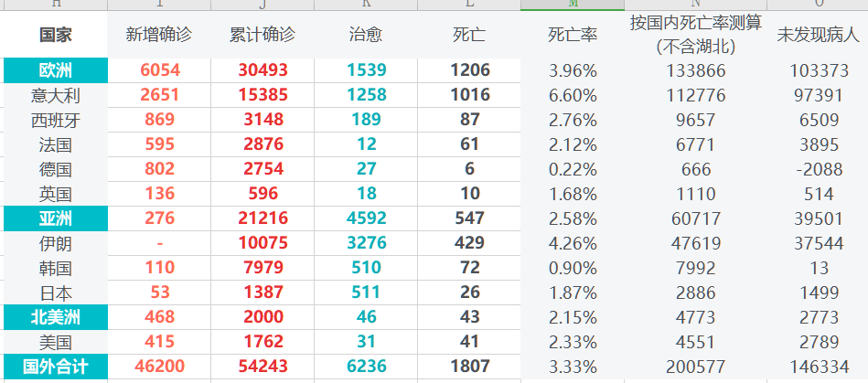This screenshot has width=868, height=383.
Task: Select Iran cumulative cases 10075
Action: (263, 243)
